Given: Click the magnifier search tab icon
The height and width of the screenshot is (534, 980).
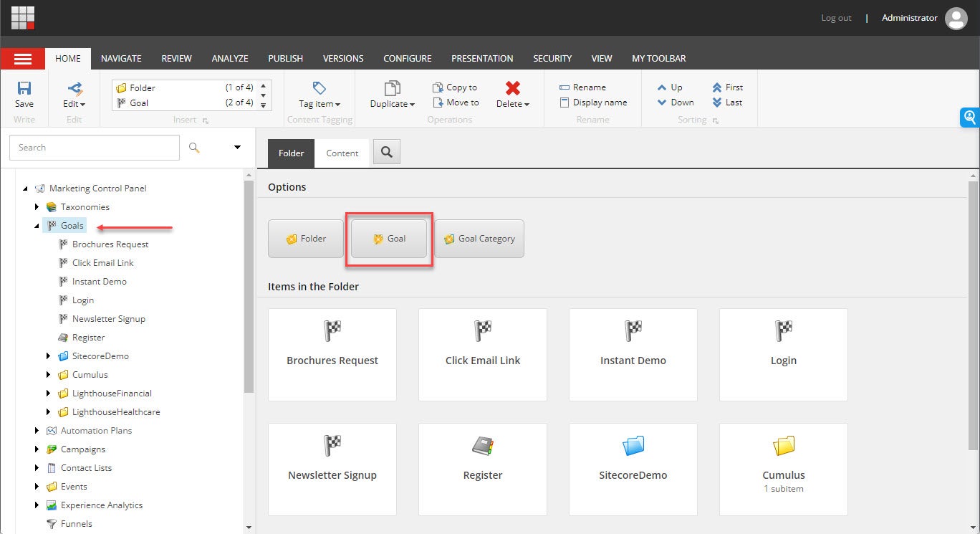Looking at the screenshot, I should click(387, 152).
